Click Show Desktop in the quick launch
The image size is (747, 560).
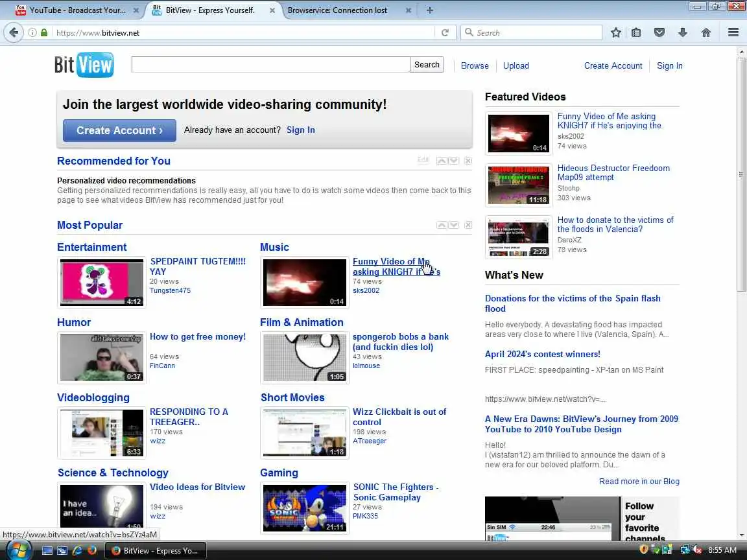coord(47,550)
